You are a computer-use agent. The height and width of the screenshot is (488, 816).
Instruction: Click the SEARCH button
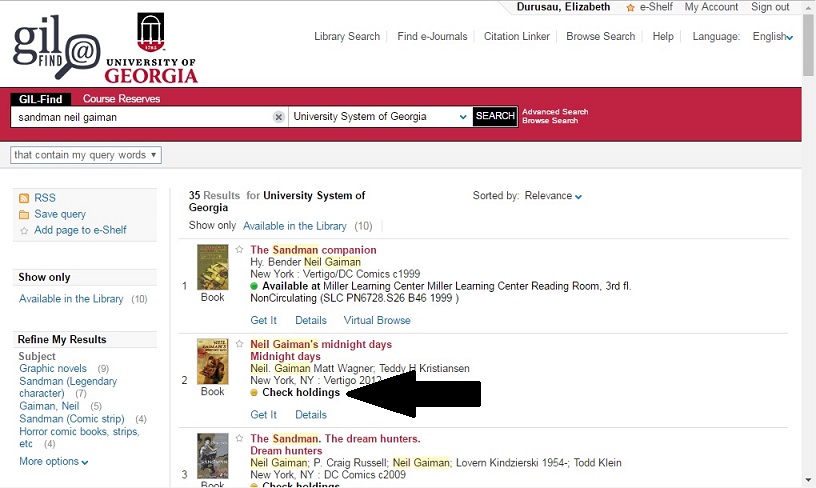tap(495, 116)
